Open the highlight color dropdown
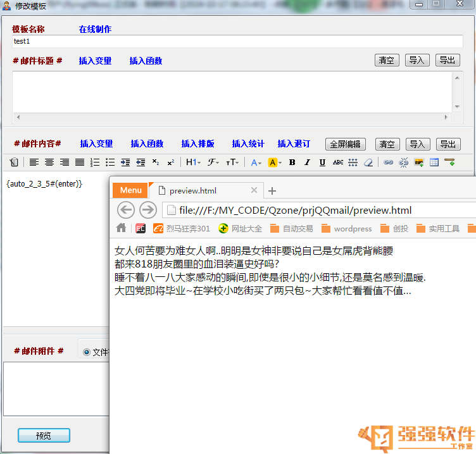Image resolution: width=476 pixels, height=454 pixels. tap(275, 163)
